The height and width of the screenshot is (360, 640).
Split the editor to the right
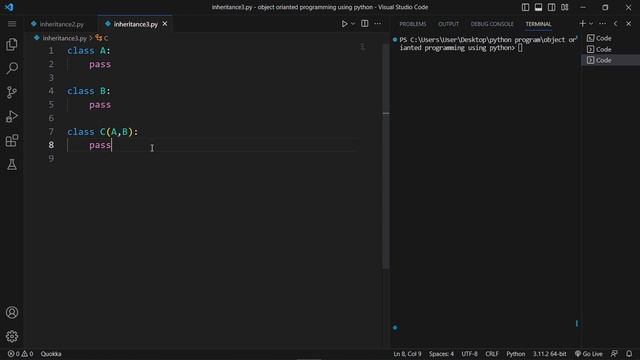tap(364, 24)
